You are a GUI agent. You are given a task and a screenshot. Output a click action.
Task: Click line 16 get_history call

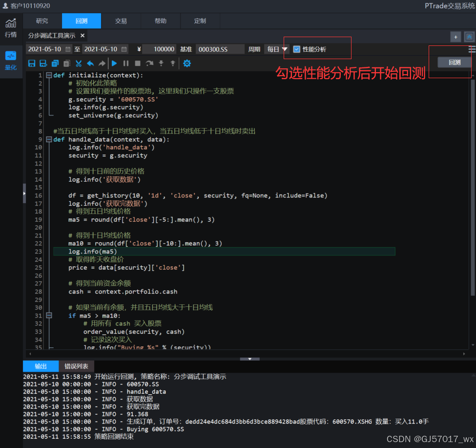coord(198,195)
